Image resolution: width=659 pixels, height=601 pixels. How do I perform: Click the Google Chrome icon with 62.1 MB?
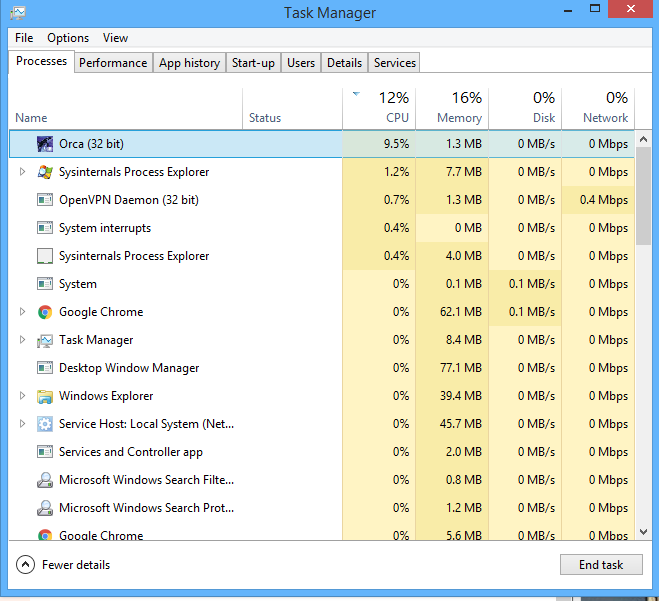pyautogui.click(x=45, y=312)
